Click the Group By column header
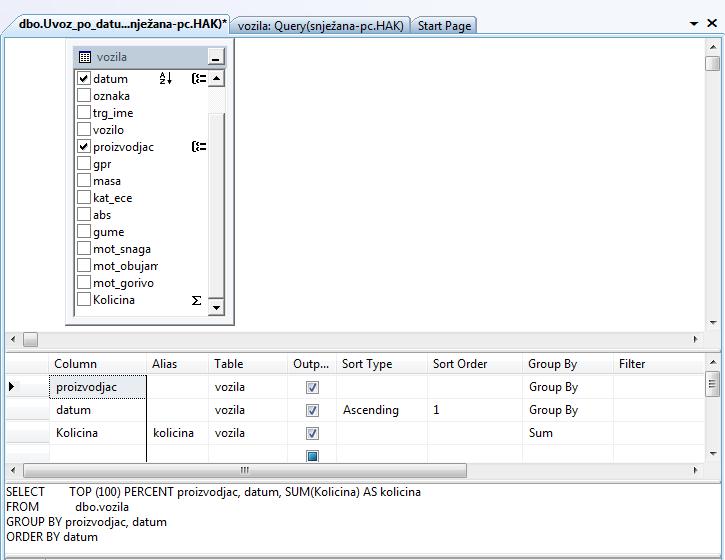 568,364
